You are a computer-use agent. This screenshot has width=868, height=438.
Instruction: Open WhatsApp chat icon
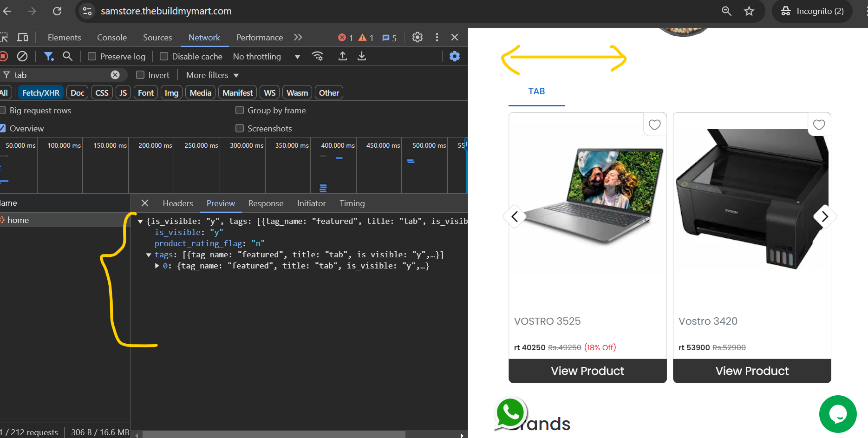pos(510,412)
